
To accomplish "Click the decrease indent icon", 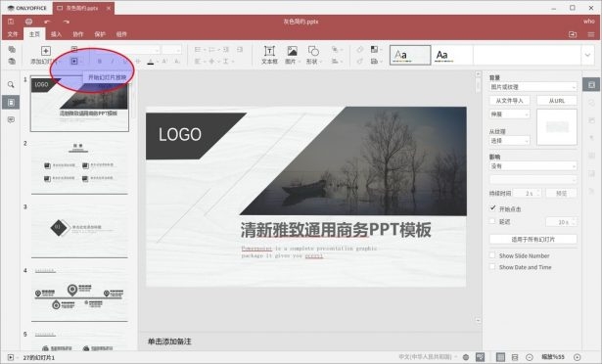I will point(226,50).
